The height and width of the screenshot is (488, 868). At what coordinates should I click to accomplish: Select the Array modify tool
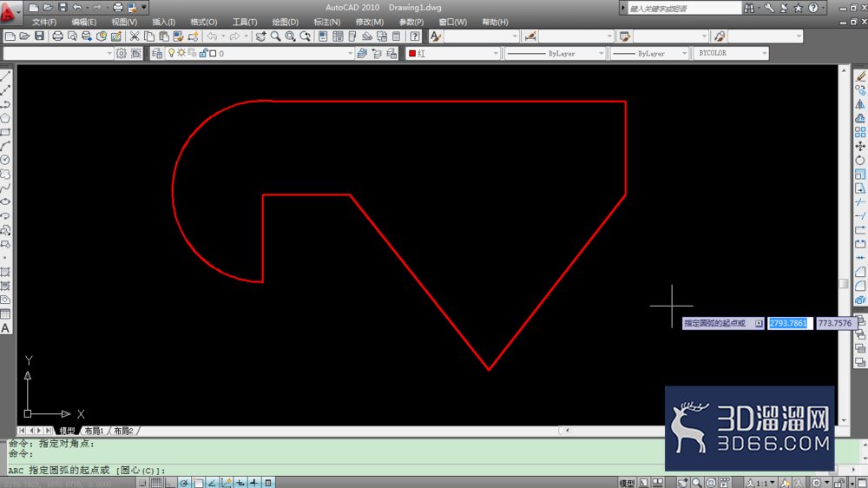(x=860, y=132)
